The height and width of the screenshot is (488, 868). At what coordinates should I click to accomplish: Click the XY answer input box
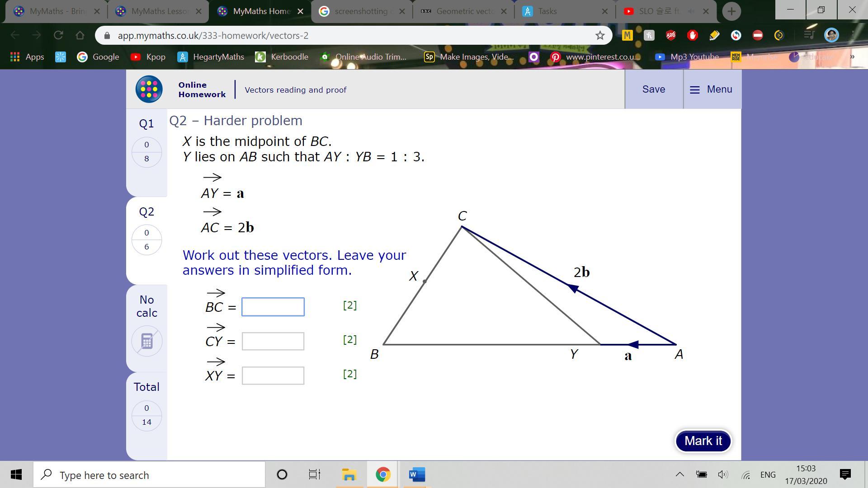tap(273, 376)
